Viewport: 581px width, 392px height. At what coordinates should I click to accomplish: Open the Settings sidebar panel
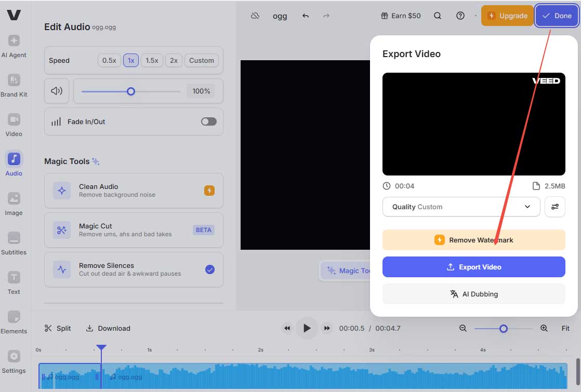point(14,362)
